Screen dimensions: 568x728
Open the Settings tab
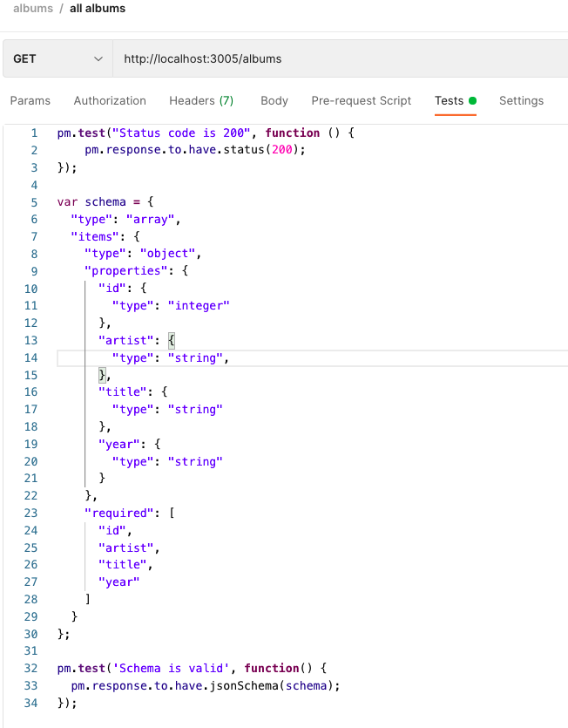click(x=521, y=101)
